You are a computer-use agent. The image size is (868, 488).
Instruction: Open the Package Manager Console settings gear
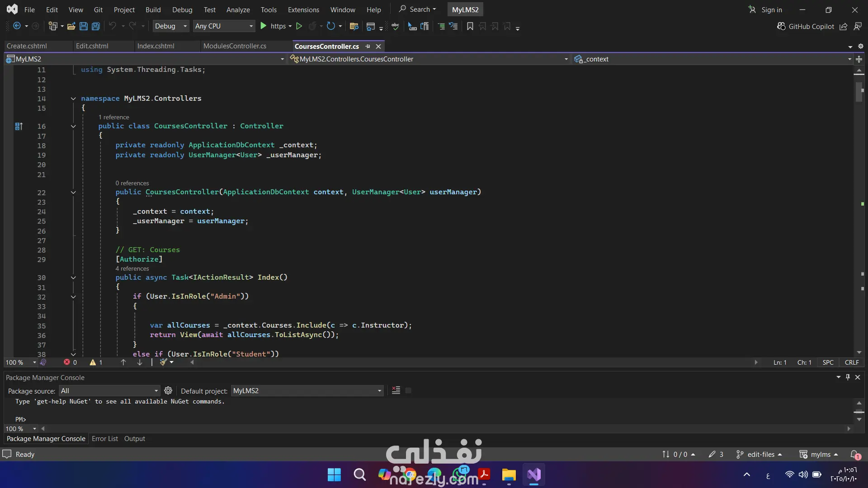[168, 390]
